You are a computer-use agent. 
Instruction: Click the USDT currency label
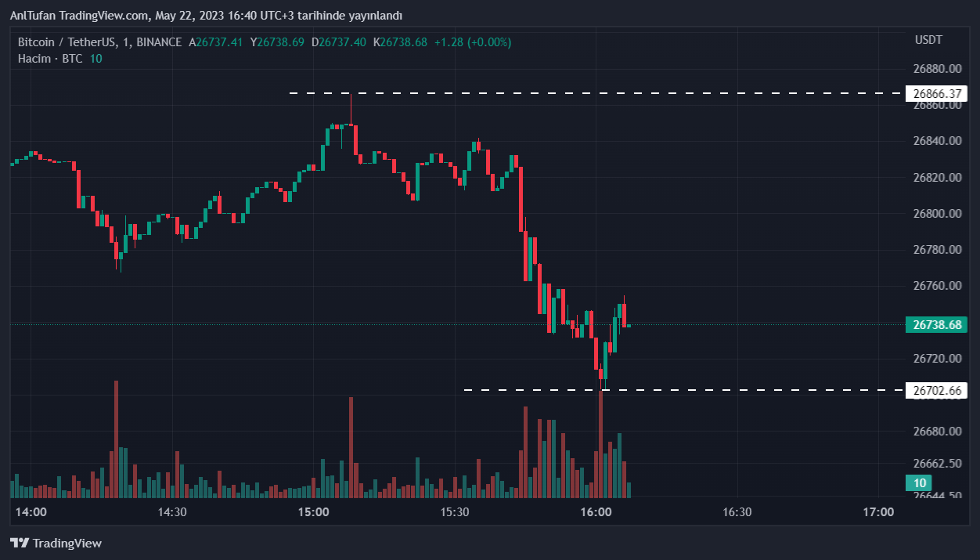pos(928,40)
